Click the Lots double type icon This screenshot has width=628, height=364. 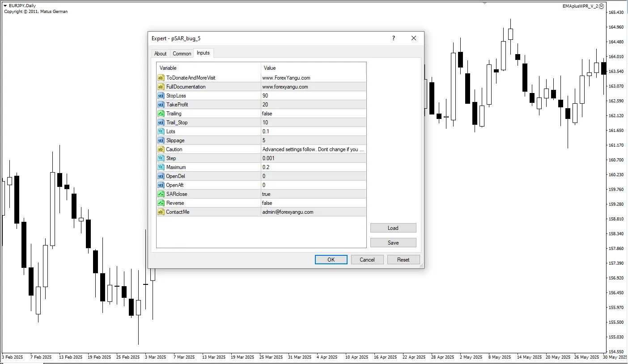[161, 131]
